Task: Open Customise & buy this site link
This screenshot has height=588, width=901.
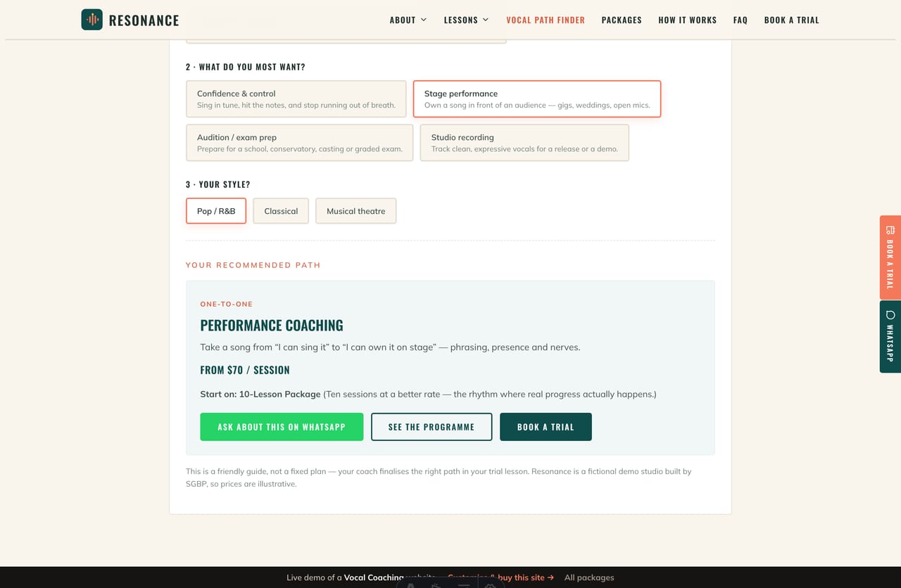Action: coord(500,577)
